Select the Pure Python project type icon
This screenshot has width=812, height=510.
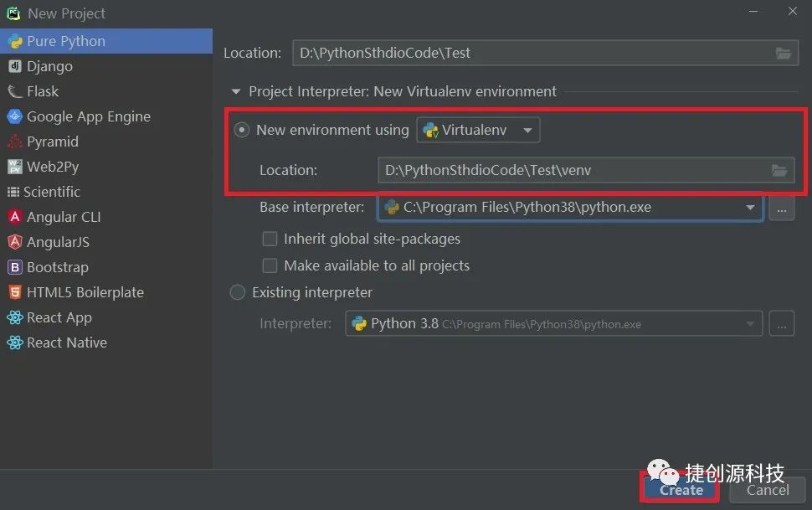coord(15,41)
